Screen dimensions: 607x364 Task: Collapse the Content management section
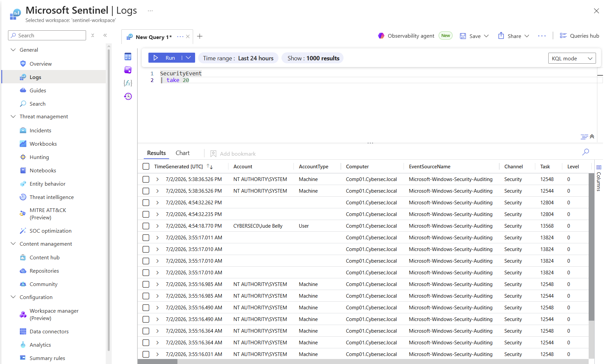pos(13,244)
